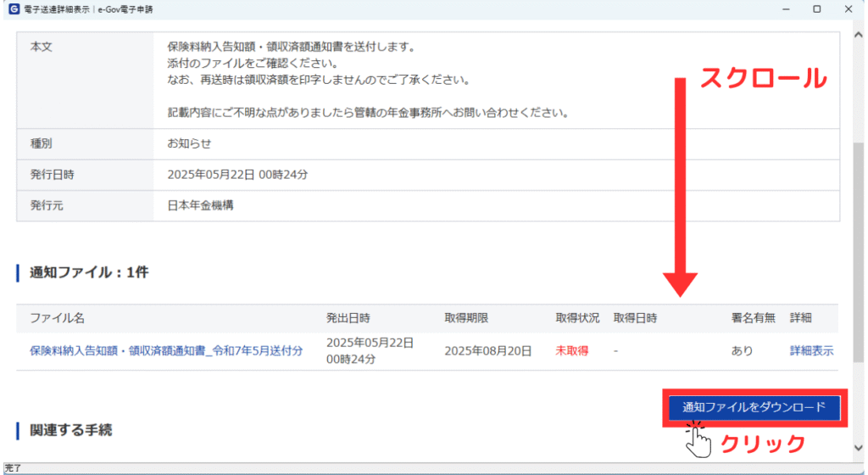Select the 種別 value お知らせ

tap(189, 143)
